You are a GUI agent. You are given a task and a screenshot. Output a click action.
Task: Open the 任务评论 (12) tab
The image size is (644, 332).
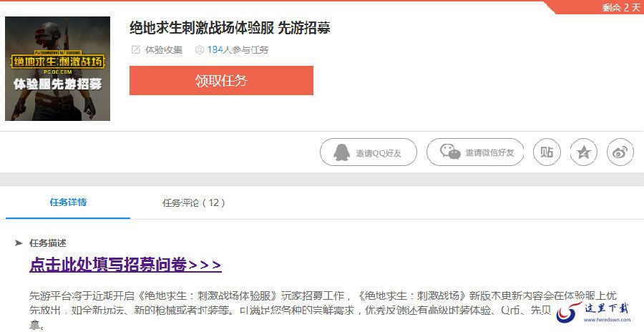pyautogui.click(x=193, y=202)
